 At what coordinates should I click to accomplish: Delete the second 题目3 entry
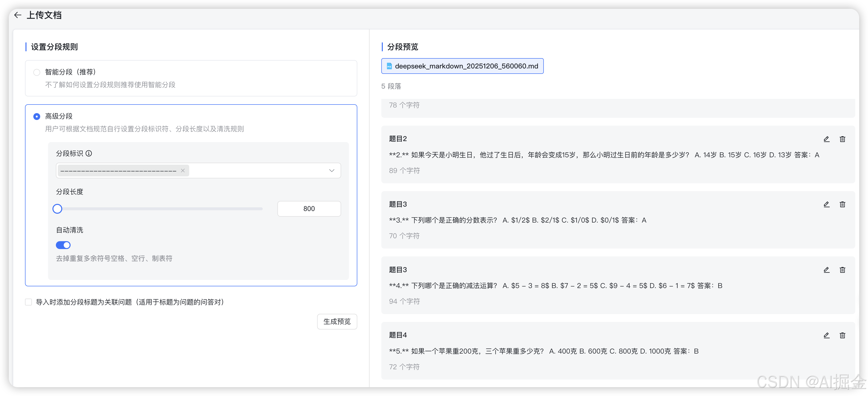coord(843,270)
